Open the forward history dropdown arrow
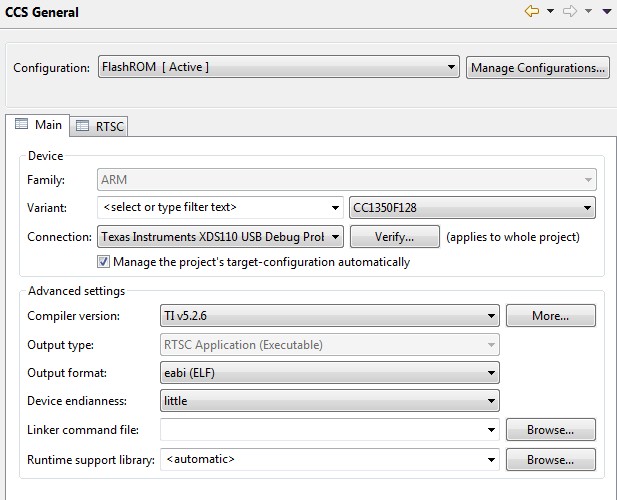 (588, 11)
